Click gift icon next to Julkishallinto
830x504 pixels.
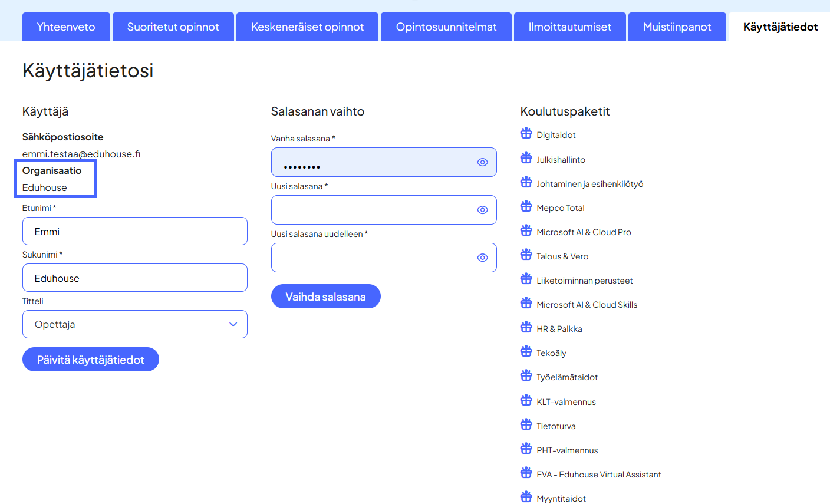point(526,158)
